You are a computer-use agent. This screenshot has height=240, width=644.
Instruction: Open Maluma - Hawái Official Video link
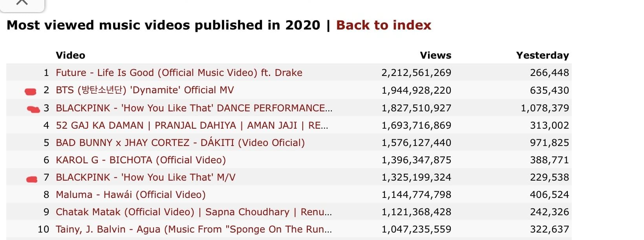[x=131, y=195]
